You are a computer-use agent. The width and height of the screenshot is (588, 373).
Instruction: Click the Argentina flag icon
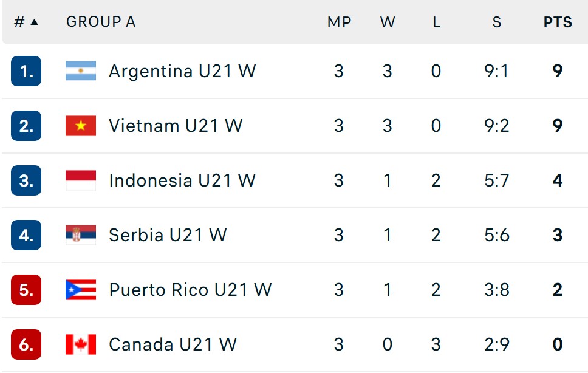81,71
